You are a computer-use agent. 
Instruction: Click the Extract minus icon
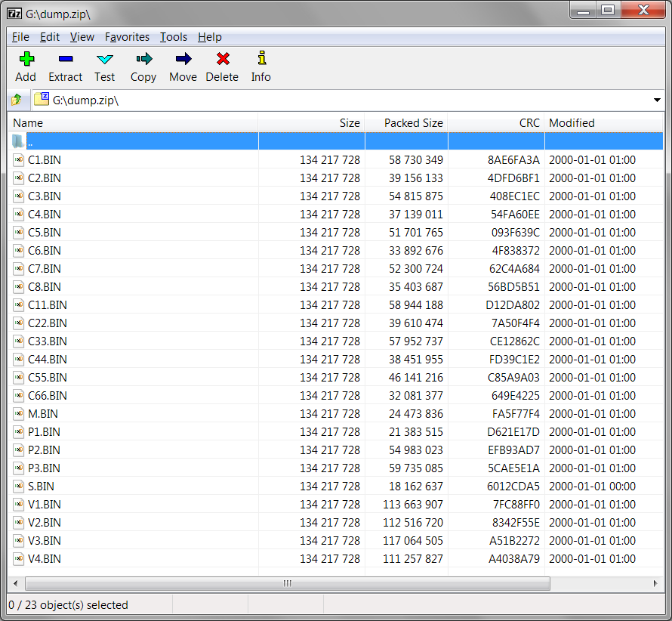pos(66,59)
